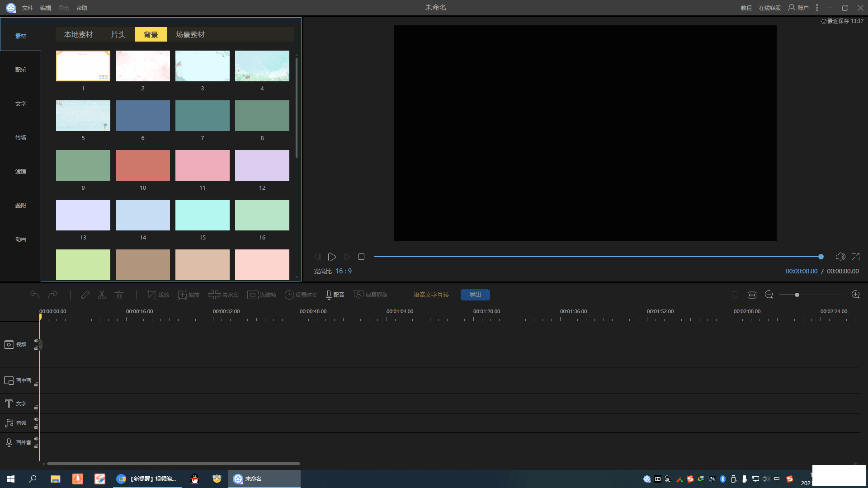868x488 pixels.
Task: Mute the 音频 audio track
Action: (x=36, y=419)
